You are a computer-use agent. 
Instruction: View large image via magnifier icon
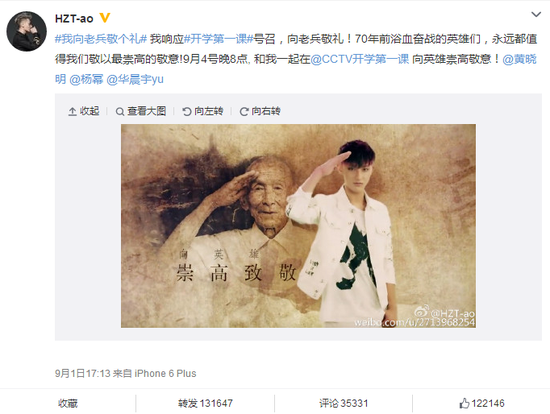click(x=120, y=112)
